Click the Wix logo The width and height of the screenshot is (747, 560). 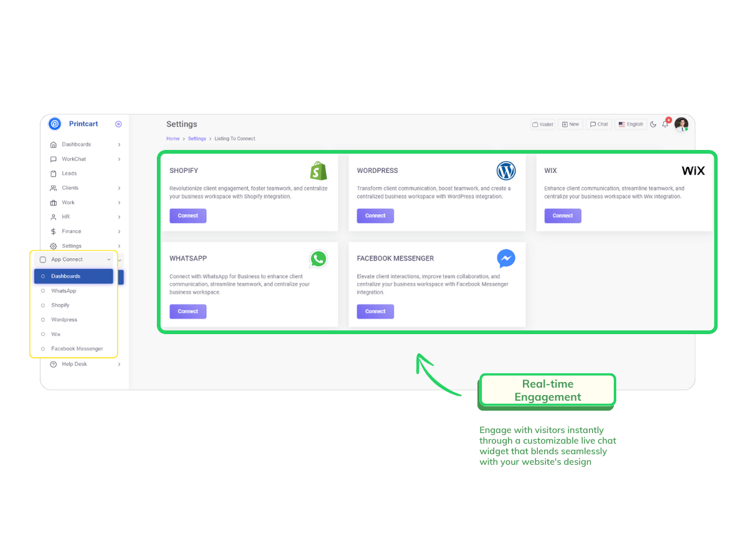pyautogui.click(x=693, y=170)
